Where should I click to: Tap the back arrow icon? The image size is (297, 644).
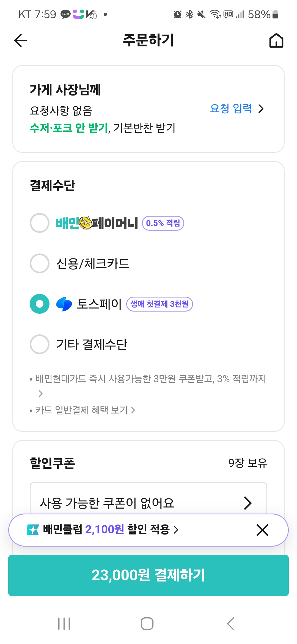(x=21, y=40)
